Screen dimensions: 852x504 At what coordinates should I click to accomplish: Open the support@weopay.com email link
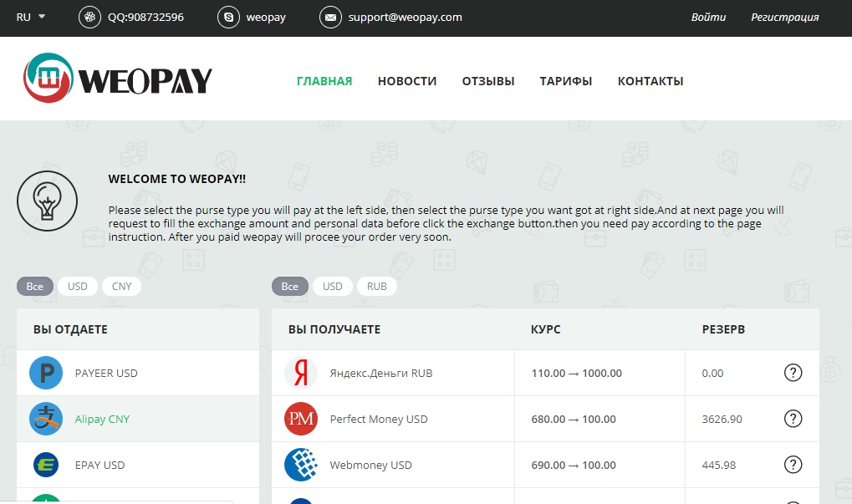click(407, 17)
